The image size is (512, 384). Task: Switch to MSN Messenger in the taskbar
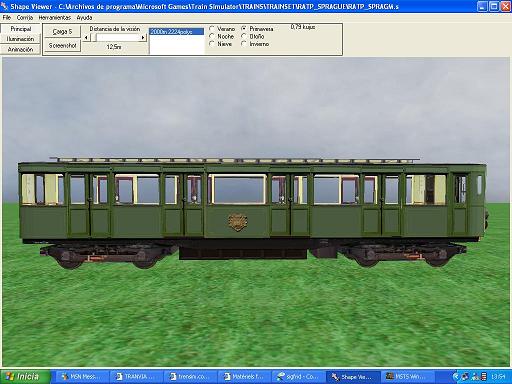(81, 377)
